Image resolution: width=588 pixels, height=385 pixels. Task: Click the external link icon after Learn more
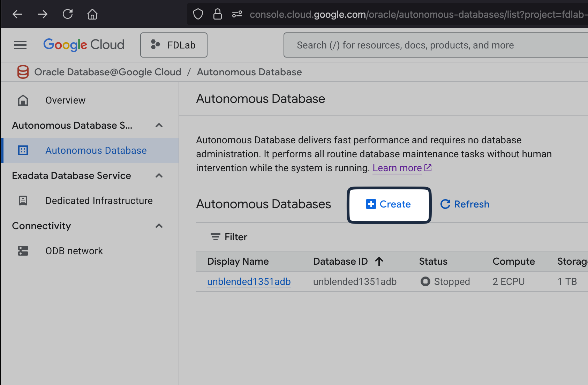[x=428, y=168]
